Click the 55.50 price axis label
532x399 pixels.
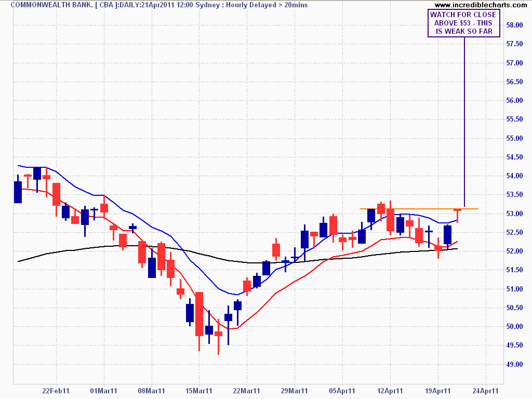(514, 119)
